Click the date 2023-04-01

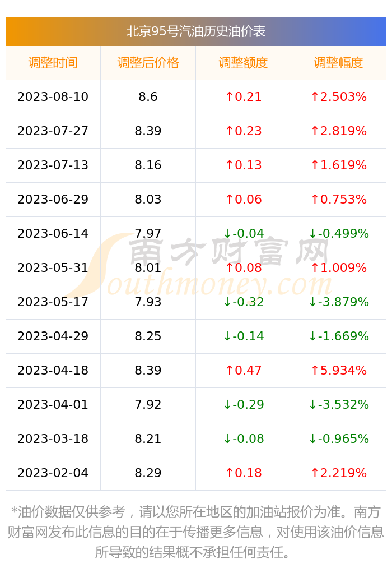click(53, 404)
